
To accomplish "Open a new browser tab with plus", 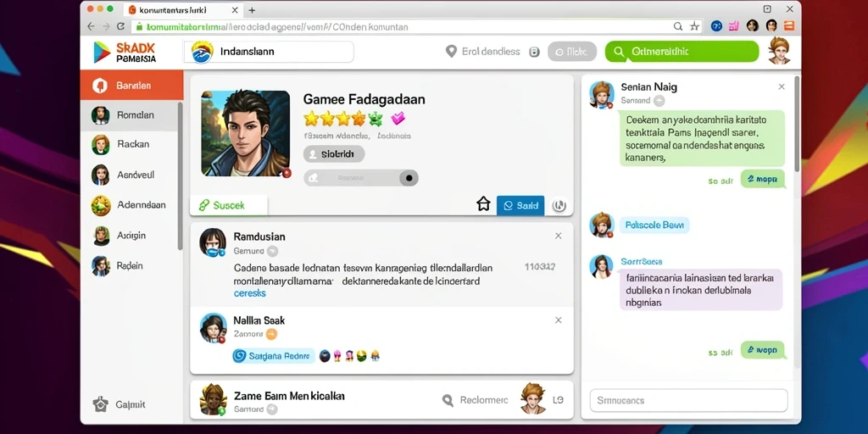I will [252, 10].
